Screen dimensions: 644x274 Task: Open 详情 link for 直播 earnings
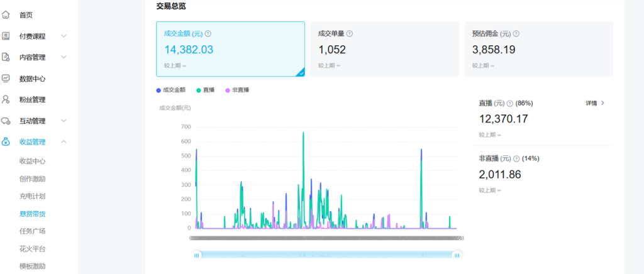pos(595,103)
